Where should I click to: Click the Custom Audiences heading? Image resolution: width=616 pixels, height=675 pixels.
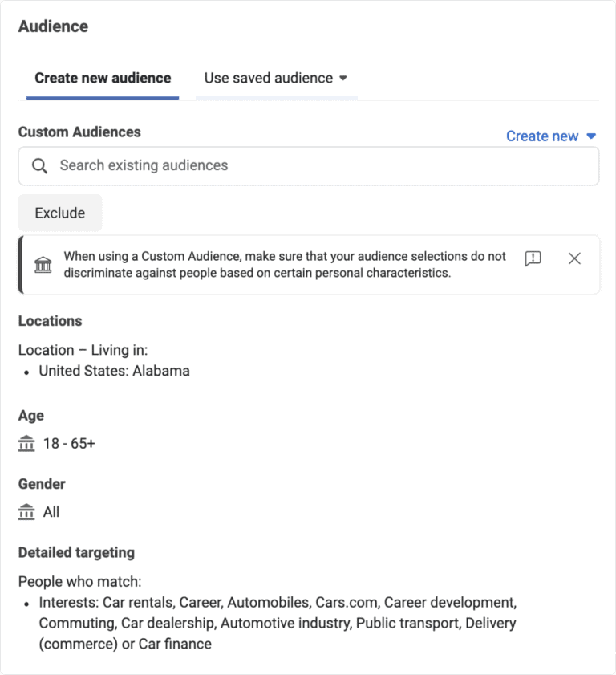coord(79,132)
